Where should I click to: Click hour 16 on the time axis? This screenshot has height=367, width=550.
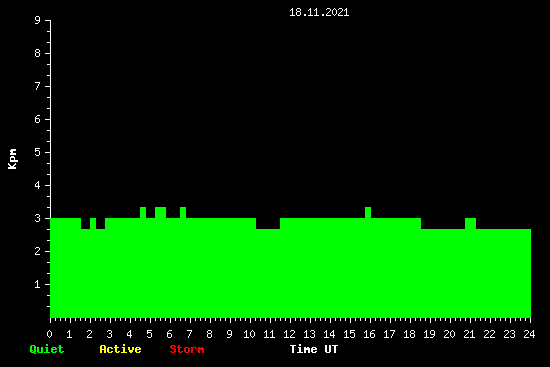369,334
